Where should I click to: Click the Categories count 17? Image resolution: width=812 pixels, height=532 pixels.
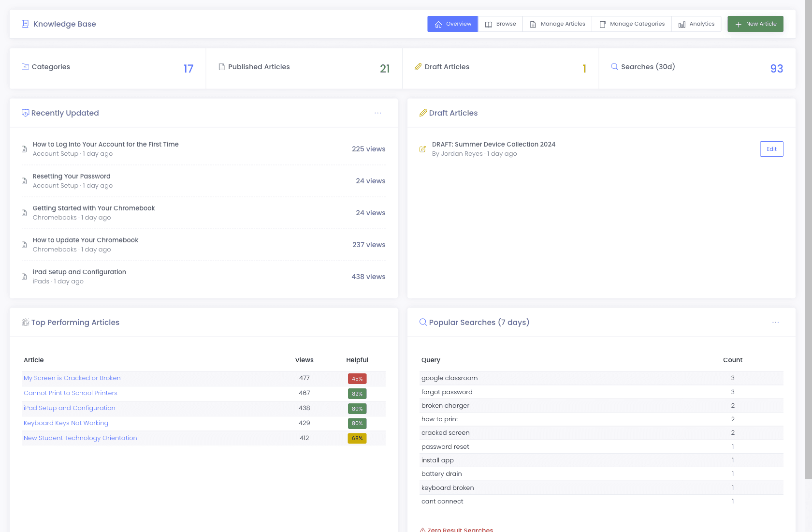point(188,69)
